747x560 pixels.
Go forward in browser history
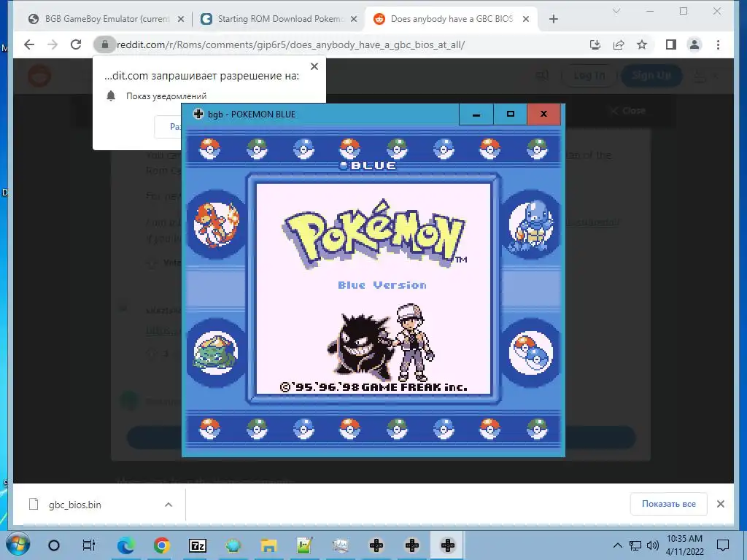53,44
